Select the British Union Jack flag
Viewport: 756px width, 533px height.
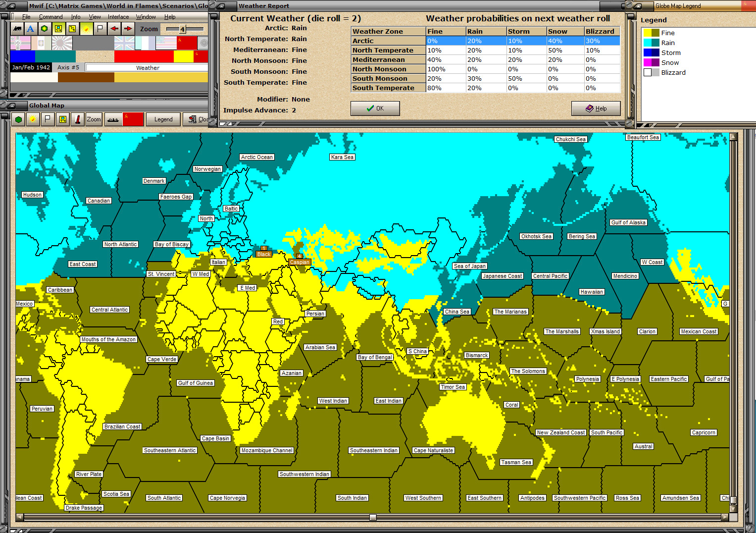coord(124,43)
